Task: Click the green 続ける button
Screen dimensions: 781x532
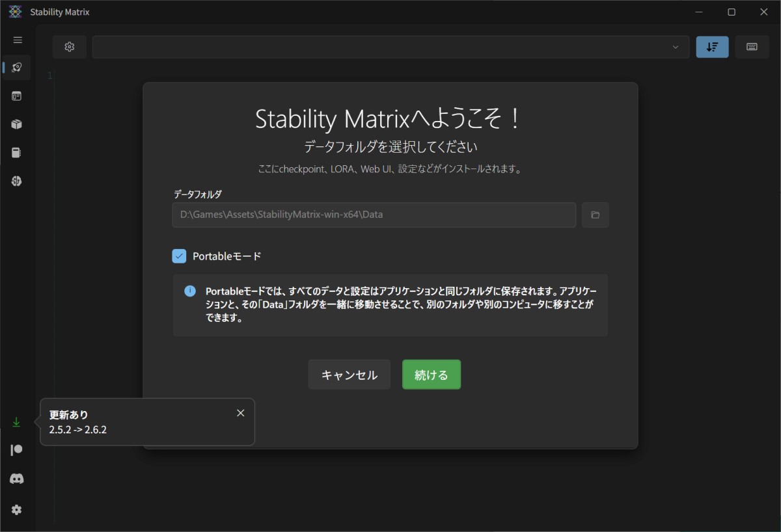Action: (x=432, y=375)
